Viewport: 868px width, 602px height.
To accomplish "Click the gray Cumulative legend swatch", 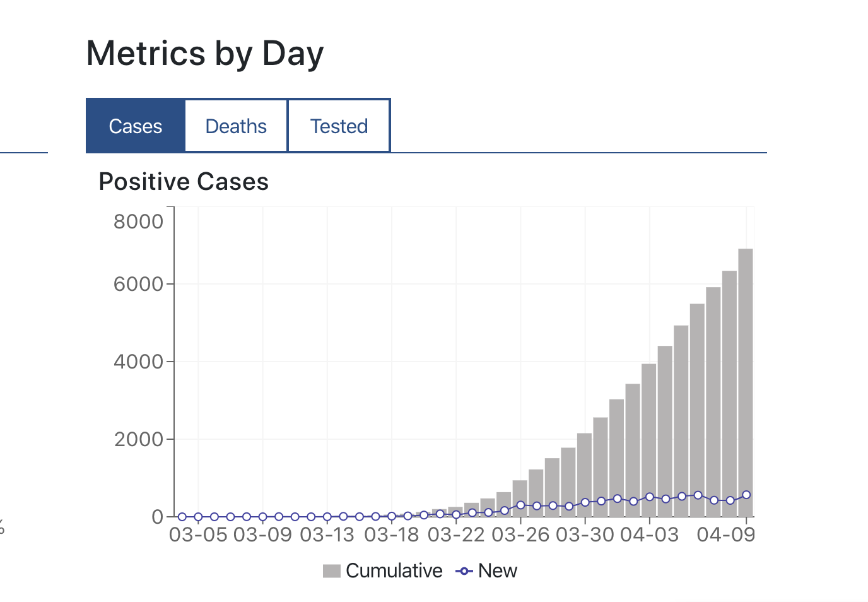I will 332,571.
